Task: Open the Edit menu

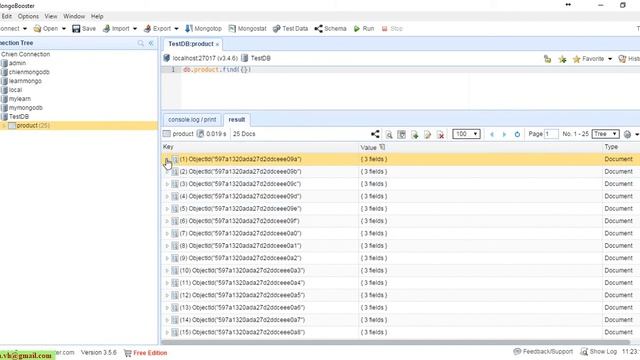Action: pyautogui.click(x=7, y=16)
